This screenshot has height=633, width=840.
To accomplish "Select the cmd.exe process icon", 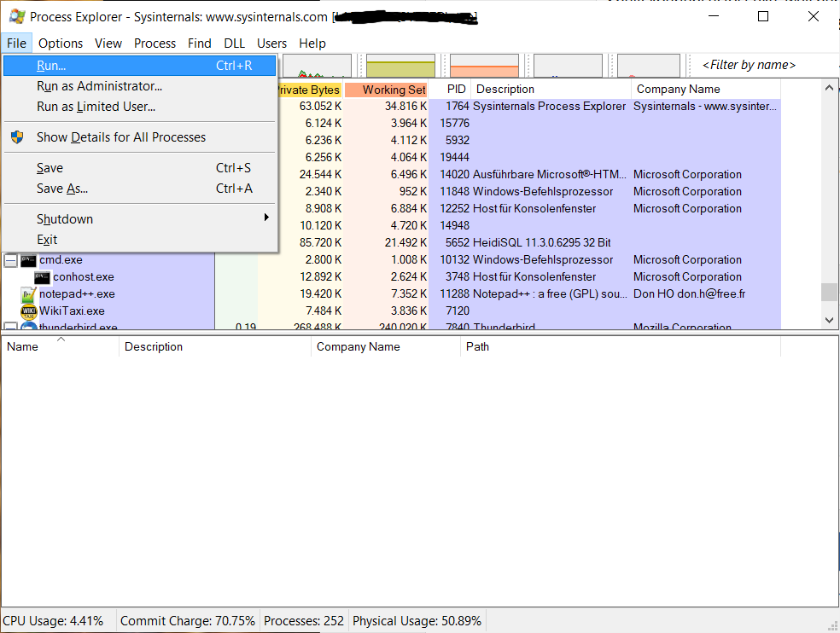I will pyautogui.click(x=28, y=260).
